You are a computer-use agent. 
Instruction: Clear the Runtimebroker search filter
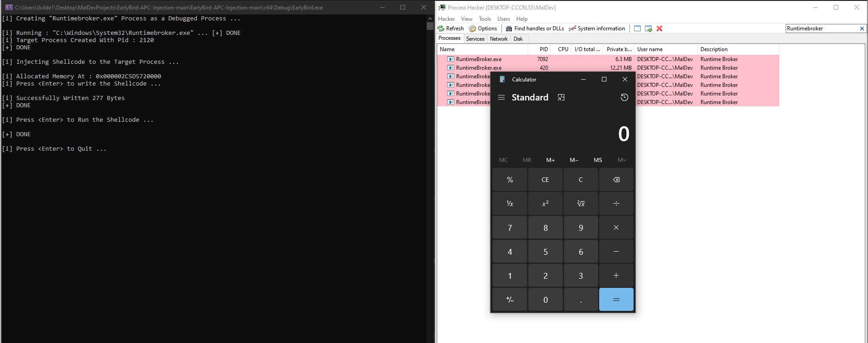pos(862,29)
